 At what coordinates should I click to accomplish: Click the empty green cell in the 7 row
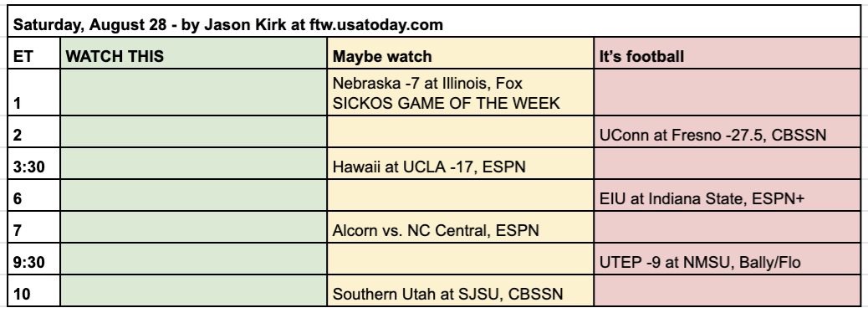click(194, 227)
